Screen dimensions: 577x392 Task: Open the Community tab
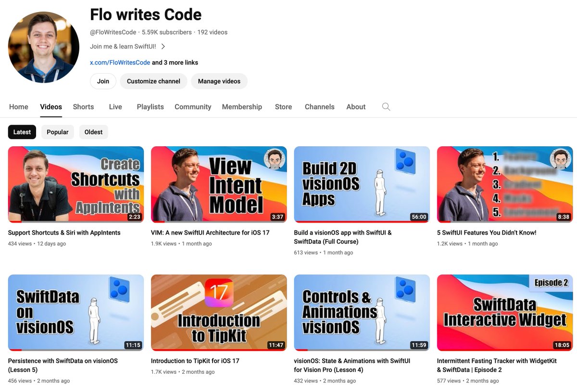coord(193,107)
